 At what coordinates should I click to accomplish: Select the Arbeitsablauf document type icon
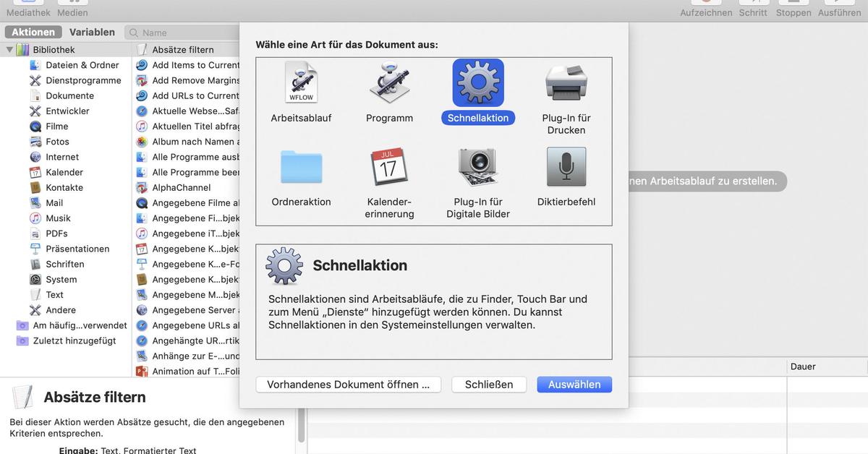(301, 83)
